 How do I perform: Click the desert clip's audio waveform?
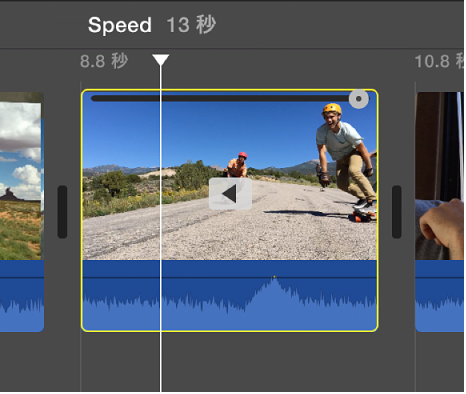pyautogui.click(x=22, y=296)
